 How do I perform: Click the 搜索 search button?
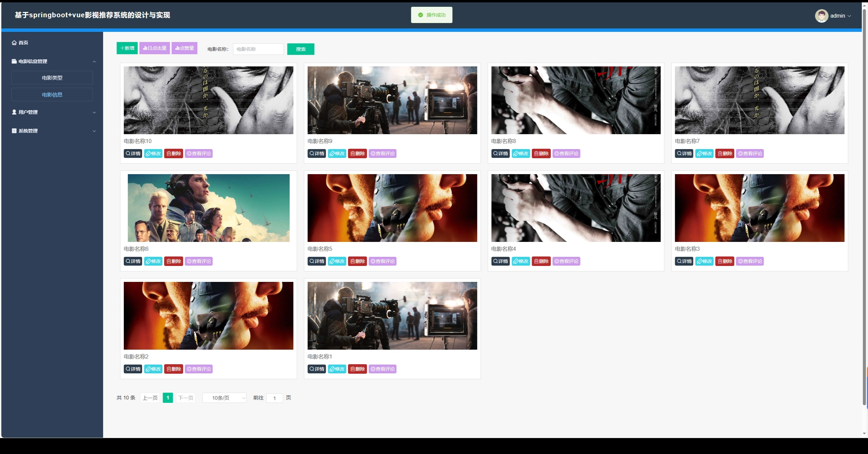tap(300, 49)
